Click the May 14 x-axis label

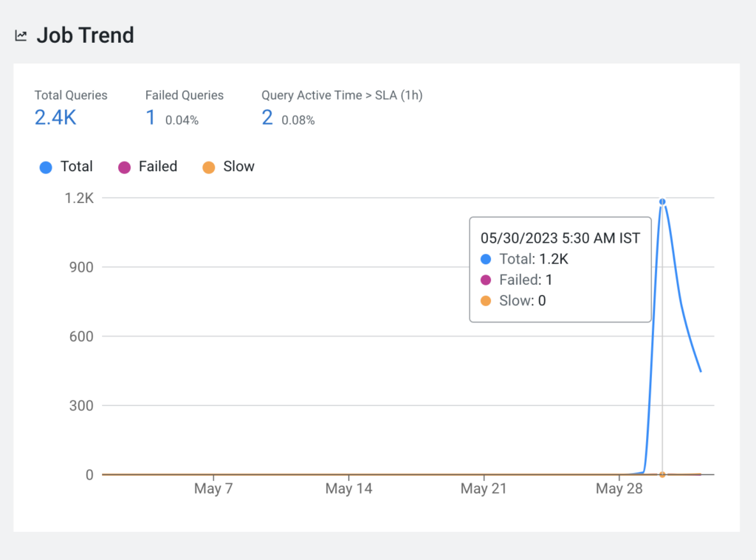tap(348, 489)
